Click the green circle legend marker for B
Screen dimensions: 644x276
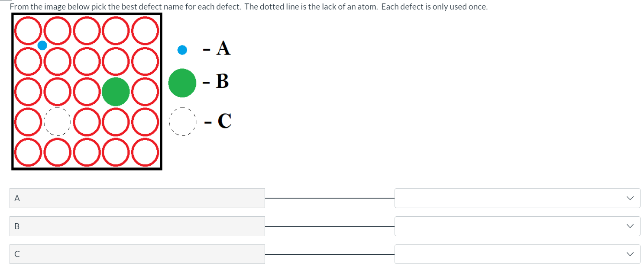click(182, 83)
